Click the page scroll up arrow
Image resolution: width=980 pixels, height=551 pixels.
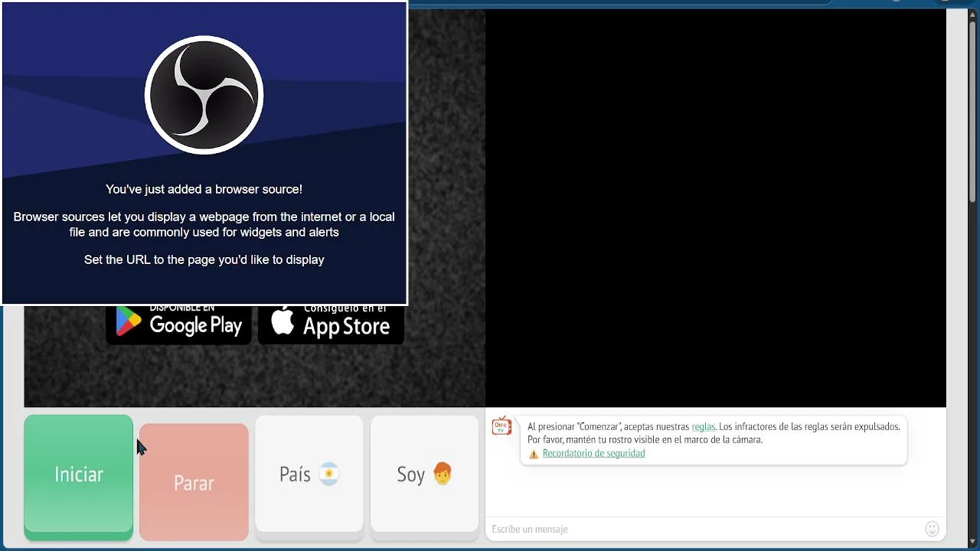(x=972, y=13)
